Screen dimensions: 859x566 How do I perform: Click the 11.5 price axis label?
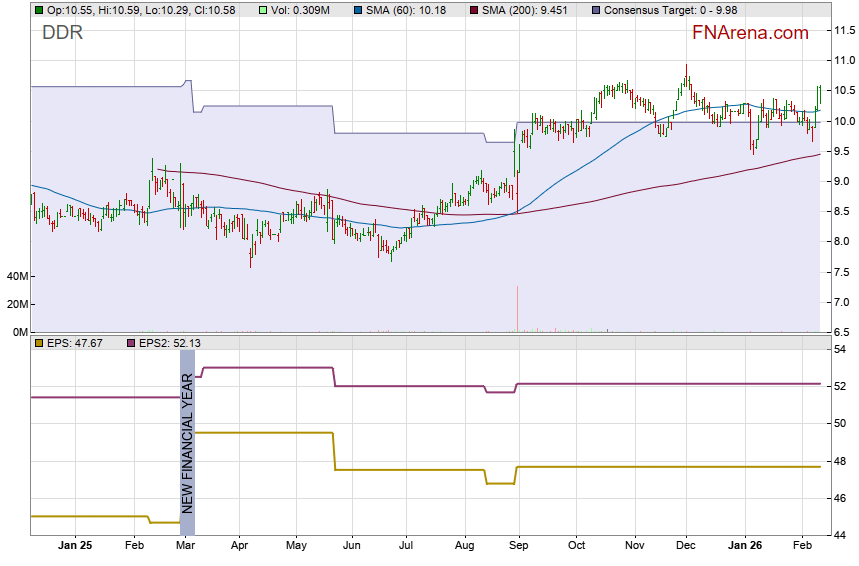843,31
